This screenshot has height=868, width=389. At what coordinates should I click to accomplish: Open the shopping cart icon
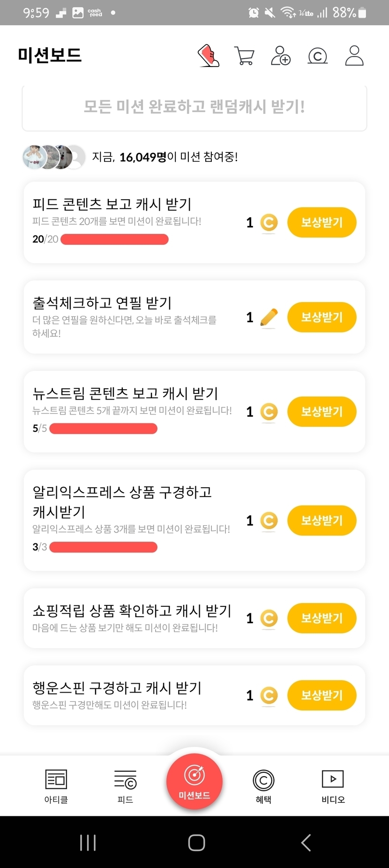point(244,56)
